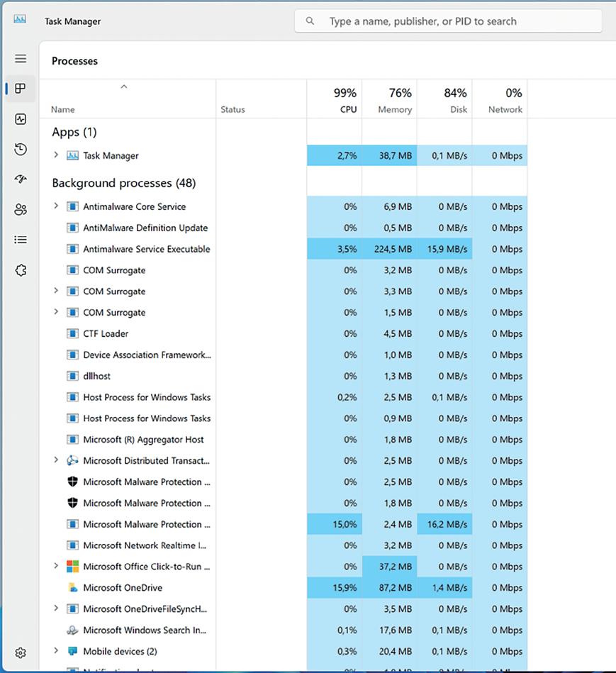Select the Apps (1) group heading
Image resolution: width=616 pixels, height=673 pixels.
[74, 132]
